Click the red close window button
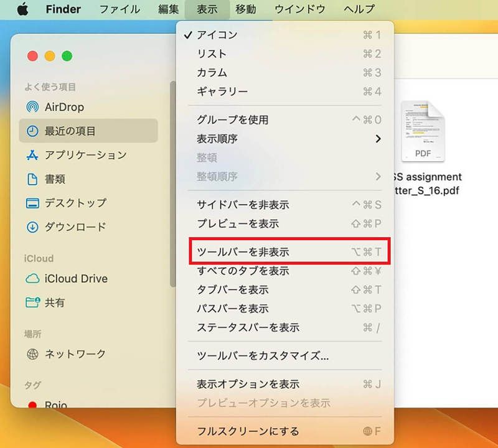 click(x=32, y=56)
